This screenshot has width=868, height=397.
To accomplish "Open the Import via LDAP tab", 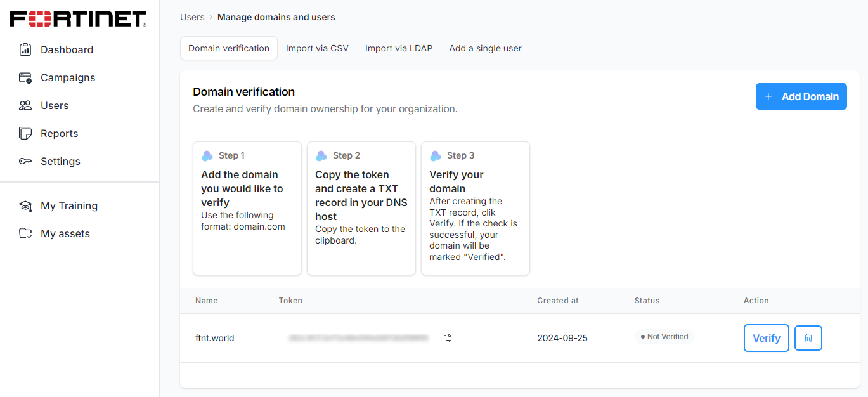I will coord(398,48).
